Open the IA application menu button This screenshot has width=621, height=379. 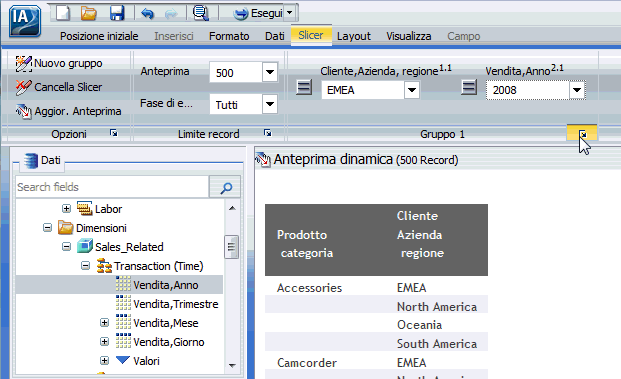pyautogui.click(x=25, y=21)
